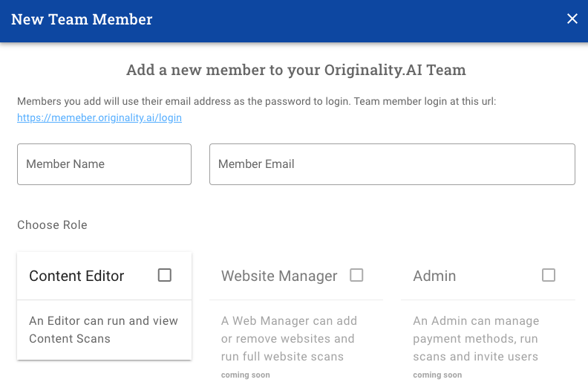Click the 'Choose Role' label

click(x=52, y=225)
